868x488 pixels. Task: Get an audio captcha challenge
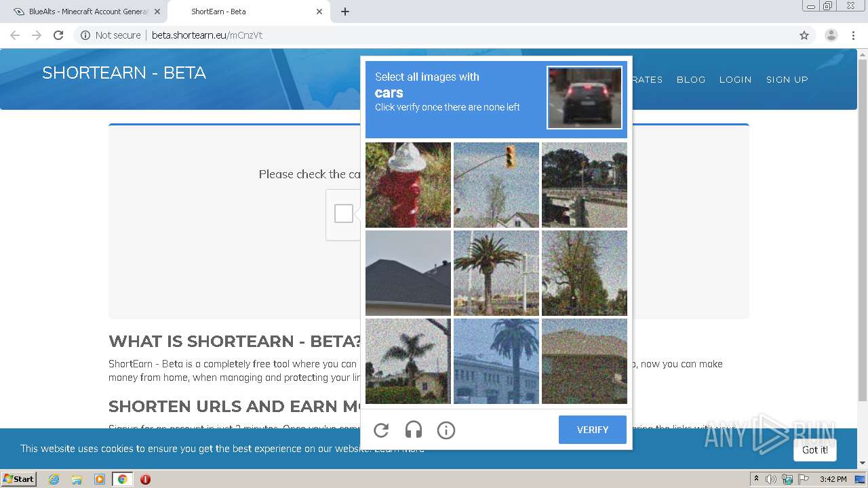tap(414, 430)
